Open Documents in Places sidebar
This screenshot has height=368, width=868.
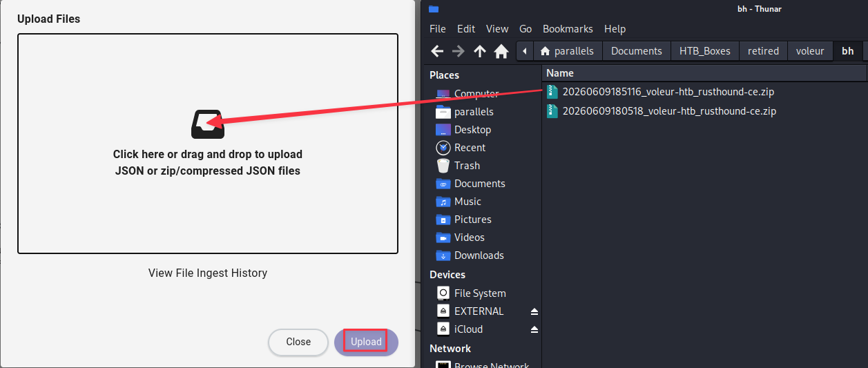pyautogui.click(x=479, y=184)
